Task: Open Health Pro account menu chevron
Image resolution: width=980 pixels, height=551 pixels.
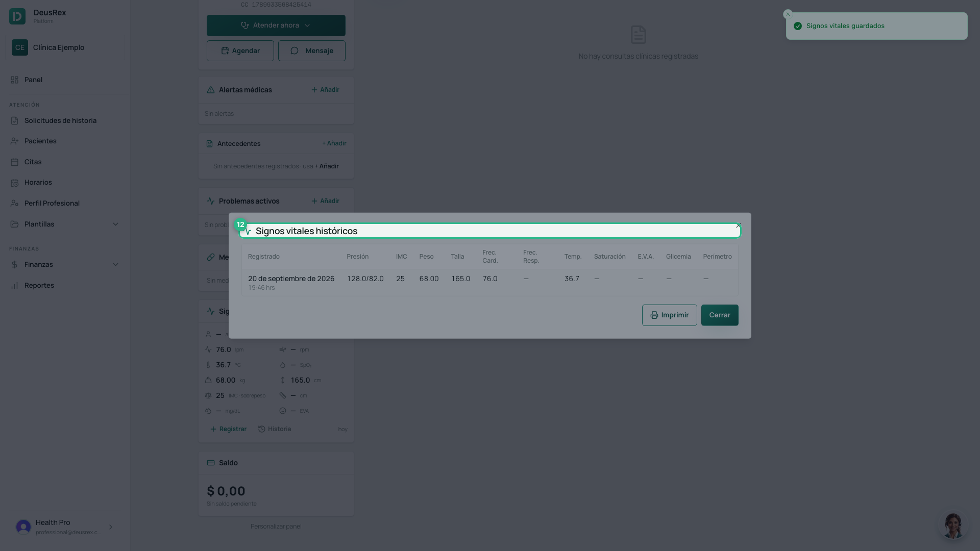Action: (x=110, y=527)
